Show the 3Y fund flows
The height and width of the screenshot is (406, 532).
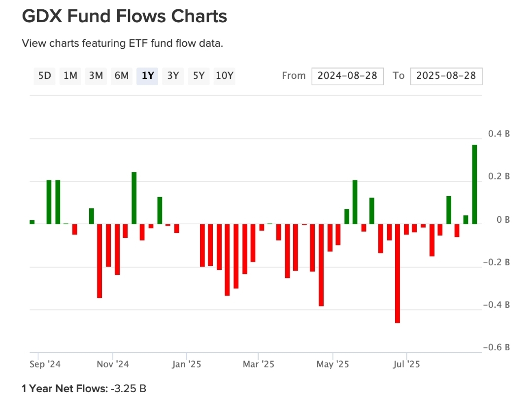173,76
